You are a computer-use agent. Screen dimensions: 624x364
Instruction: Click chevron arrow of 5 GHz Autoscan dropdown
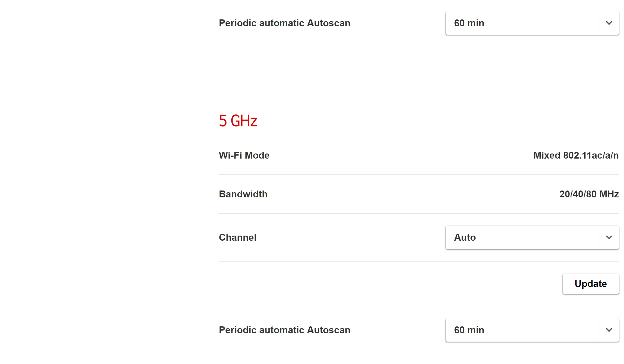click(609, 330)
